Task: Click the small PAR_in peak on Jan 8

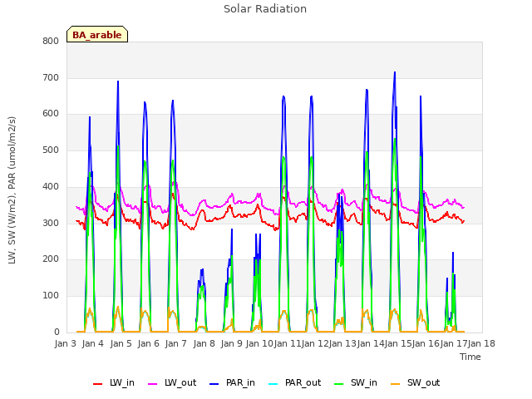Action: [x=202, y=269]
